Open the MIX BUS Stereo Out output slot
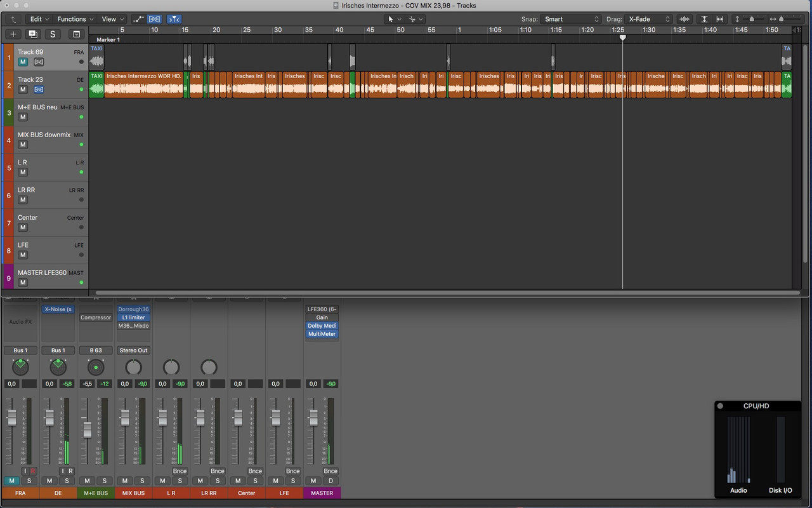This screenshot has width=812, height=508. (x=133, y=350)
